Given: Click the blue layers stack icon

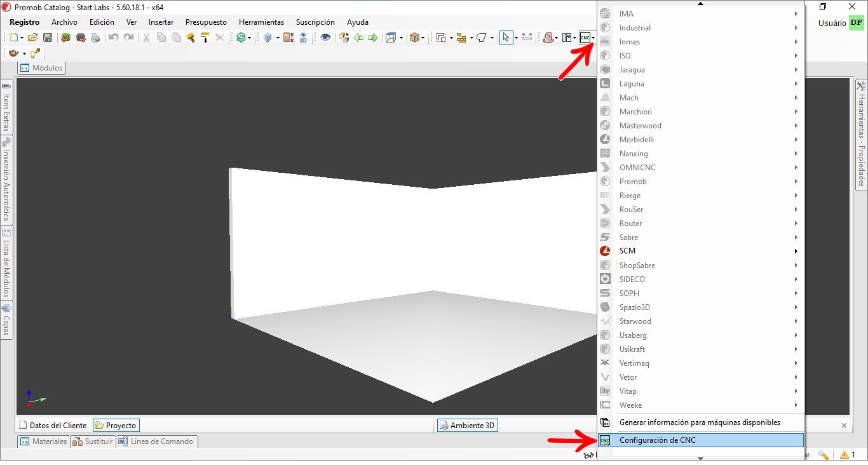Looking at the screenshot, I should [268, 37].
